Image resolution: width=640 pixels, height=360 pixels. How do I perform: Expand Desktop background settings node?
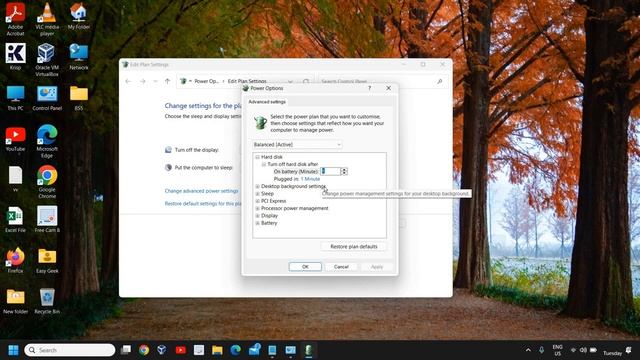[x=258, y=186]
